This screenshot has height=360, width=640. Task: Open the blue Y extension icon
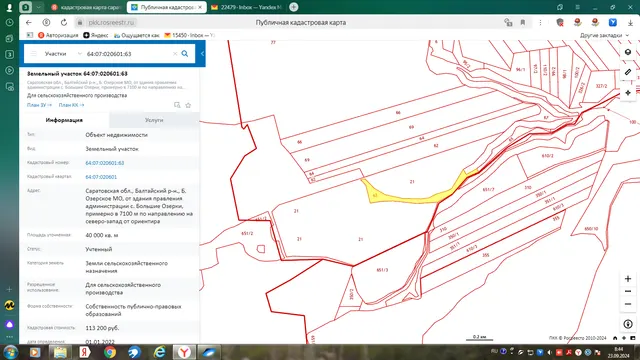coord(613,22)
